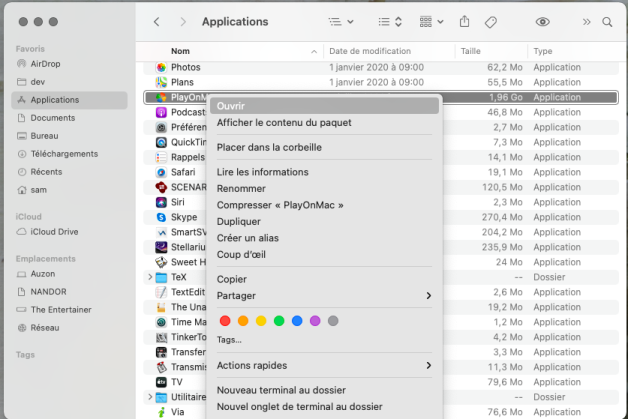This screenshot has height=419, width=628.
Task: Select the Skype application icon
Action: point(161,217)
